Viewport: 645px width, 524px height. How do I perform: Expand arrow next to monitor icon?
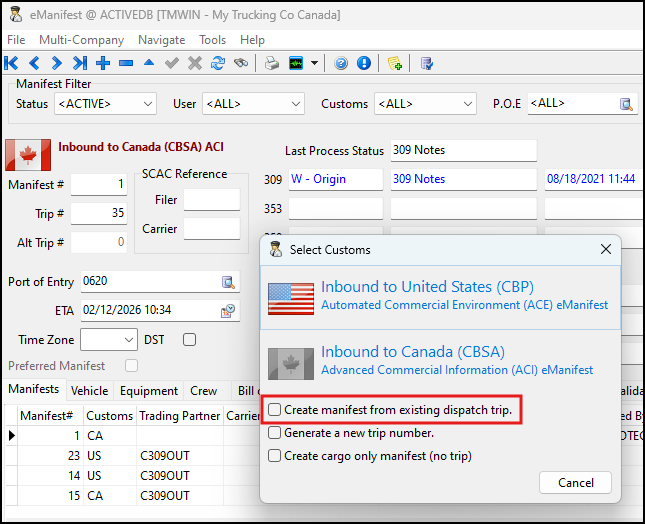[x=314, y=63]
